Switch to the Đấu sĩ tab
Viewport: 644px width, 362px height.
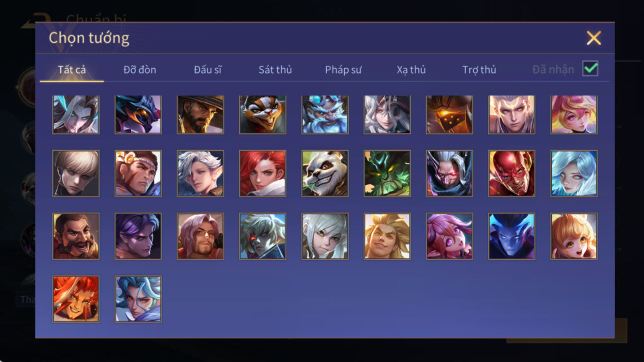coord(208,70)
